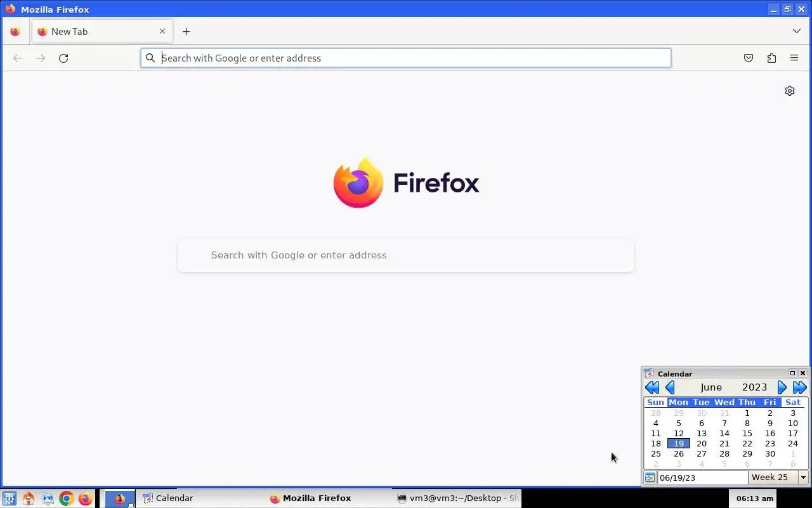This screenshot has width=812, height=508.
Task: Click the Sat weekday header
Action: coord(793,402)
